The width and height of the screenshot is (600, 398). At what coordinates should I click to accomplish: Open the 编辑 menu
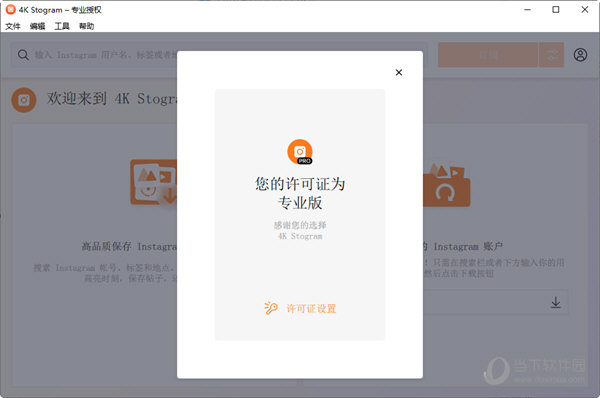click(x=37, y=26)
